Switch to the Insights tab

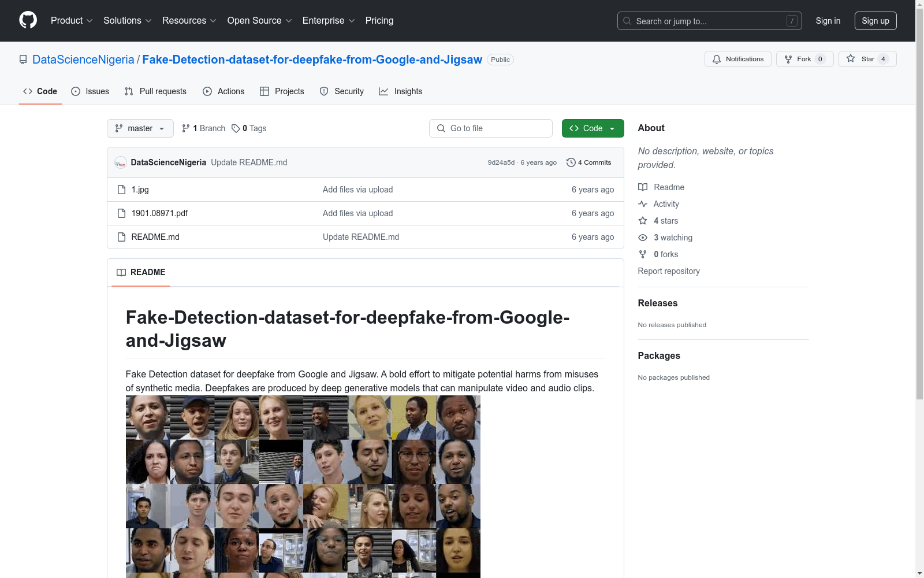tap(401, 91)
